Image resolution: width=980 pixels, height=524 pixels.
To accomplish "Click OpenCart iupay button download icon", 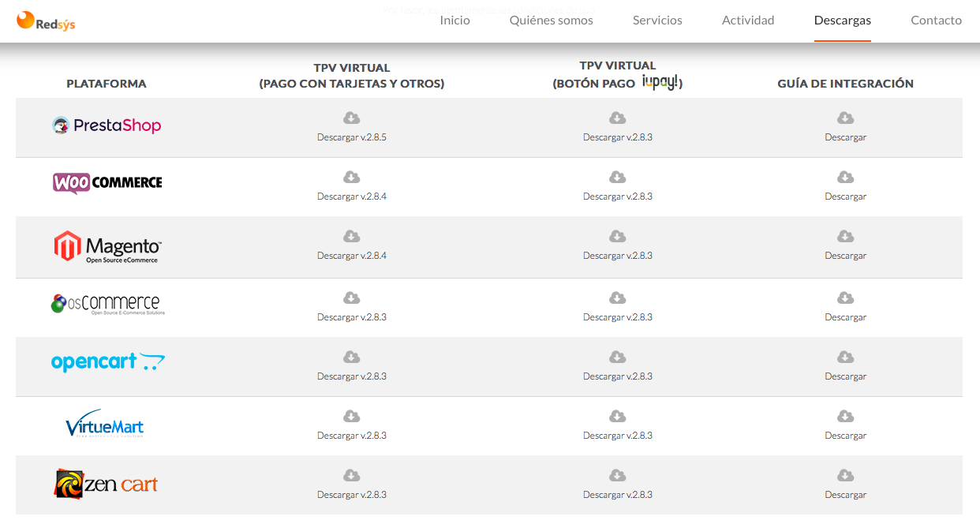I will pos(618,357).
